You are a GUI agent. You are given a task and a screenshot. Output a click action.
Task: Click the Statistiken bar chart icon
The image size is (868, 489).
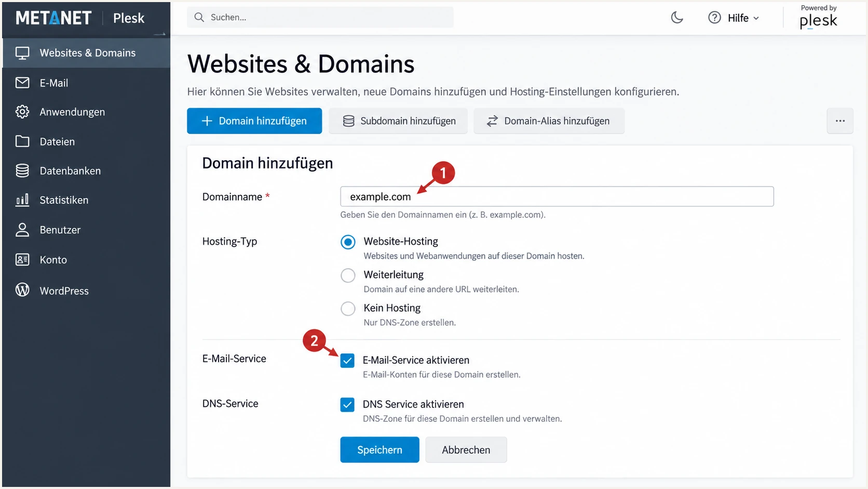click(22, 200)
